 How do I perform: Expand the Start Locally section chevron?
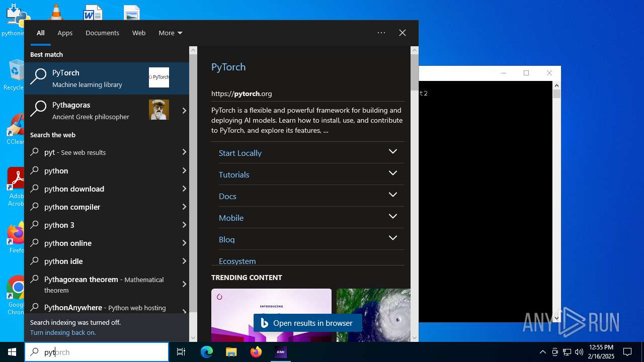393,151
